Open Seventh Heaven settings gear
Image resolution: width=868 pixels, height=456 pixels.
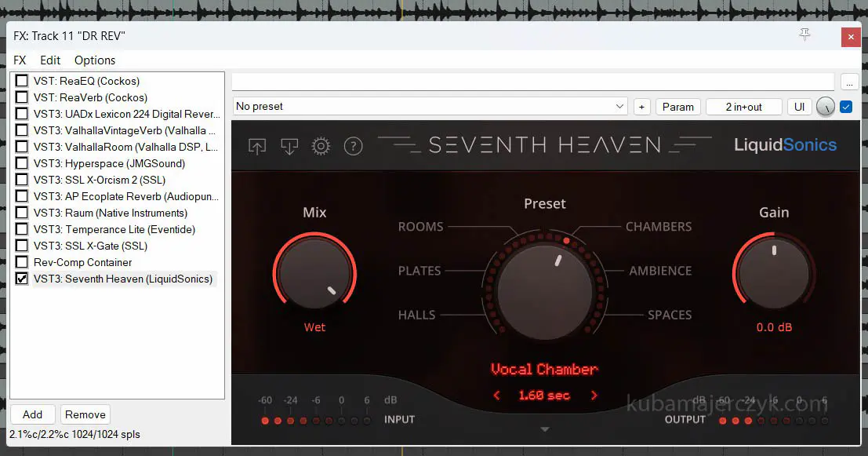coord(321,146)
